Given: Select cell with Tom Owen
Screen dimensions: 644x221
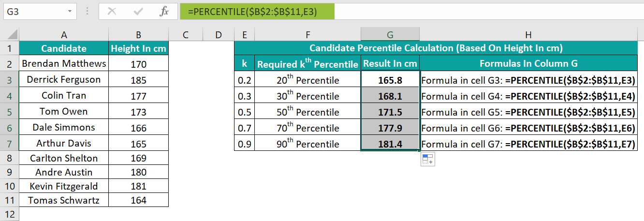Looking at the screenshot, I should pyautogui.click(x=64, y=111).
